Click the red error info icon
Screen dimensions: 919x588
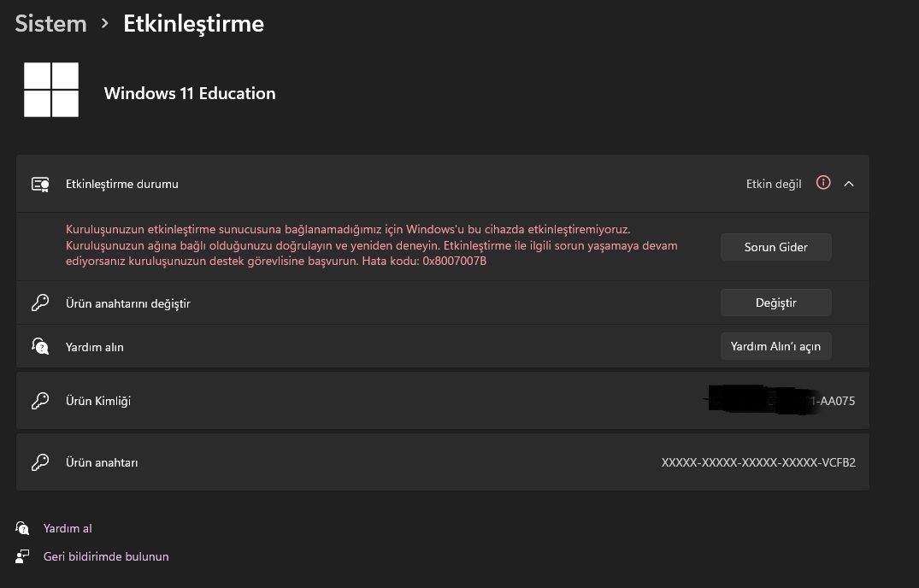click(823, 183)
